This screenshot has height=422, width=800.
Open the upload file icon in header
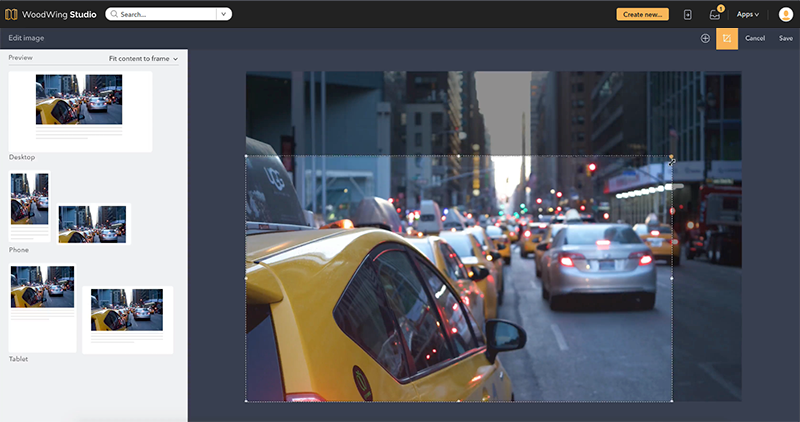click(x=687, y=15)
